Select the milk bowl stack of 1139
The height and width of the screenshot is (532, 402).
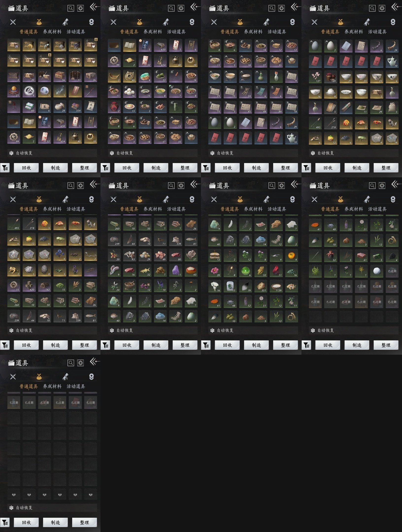click(x=276, y=286)
